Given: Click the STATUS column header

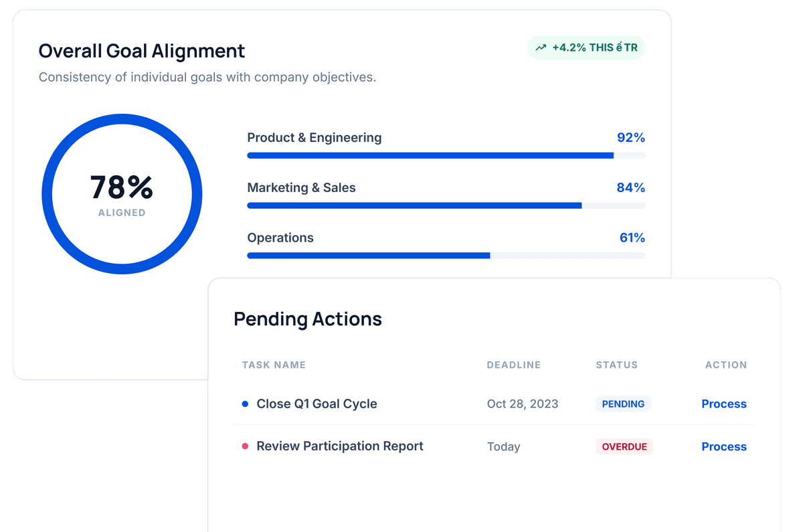Looking at the screenshot, I should (x=616, y=365).
